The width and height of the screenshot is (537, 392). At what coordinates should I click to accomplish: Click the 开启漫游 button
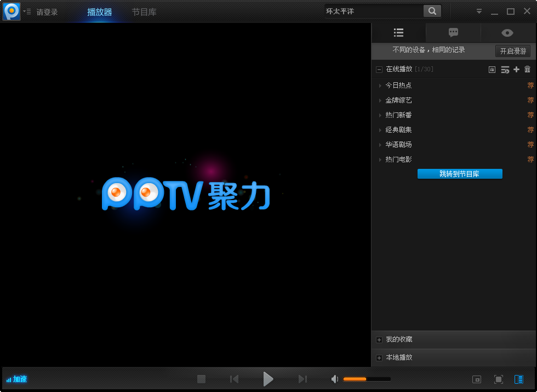[513, 51]
